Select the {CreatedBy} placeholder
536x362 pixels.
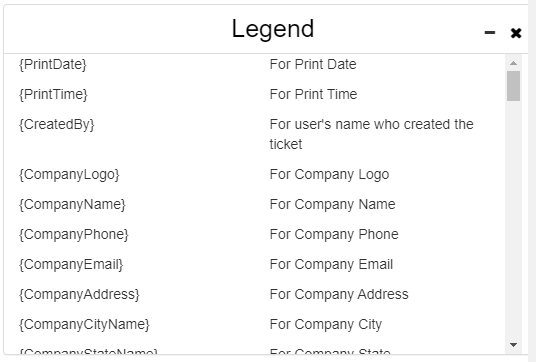coord(56,124)
